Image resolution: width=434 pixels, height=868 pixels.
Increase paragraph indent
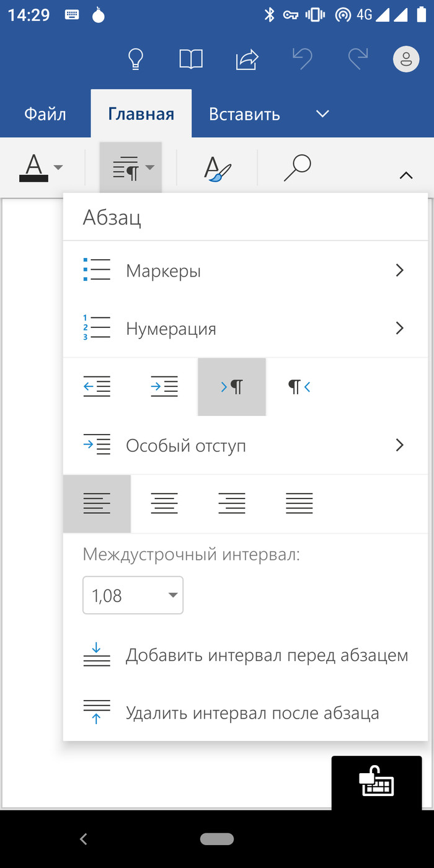point(164,387)
